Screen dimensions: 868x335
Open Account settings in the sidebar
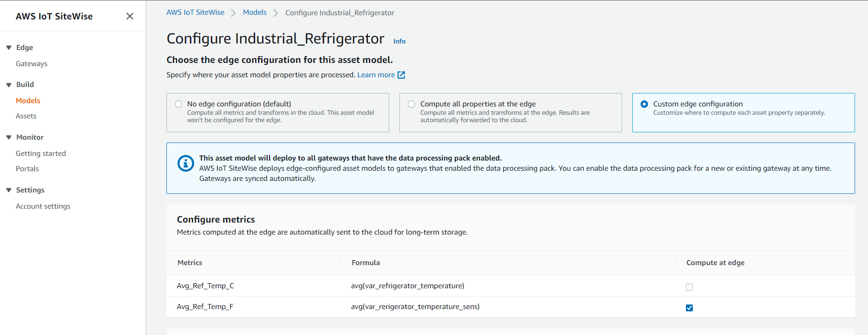tap(43, 206)
